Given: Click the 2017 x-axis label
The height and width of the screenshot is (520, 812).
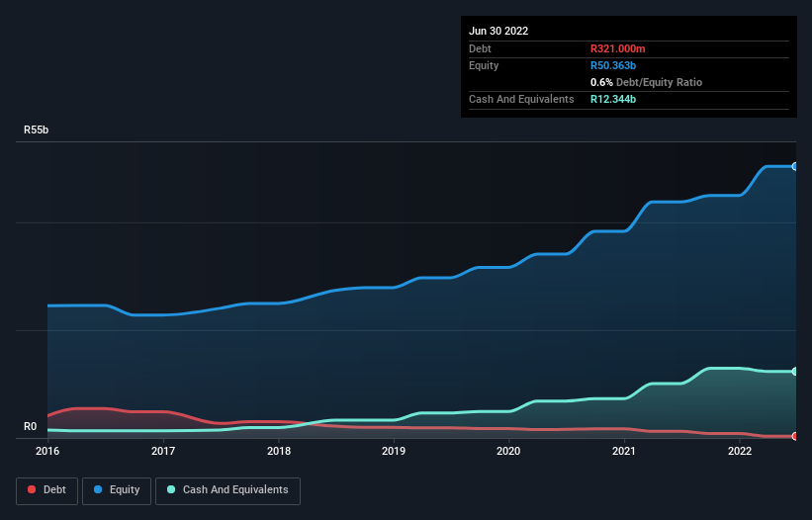Looking at the screenshot, I should 163,451.
